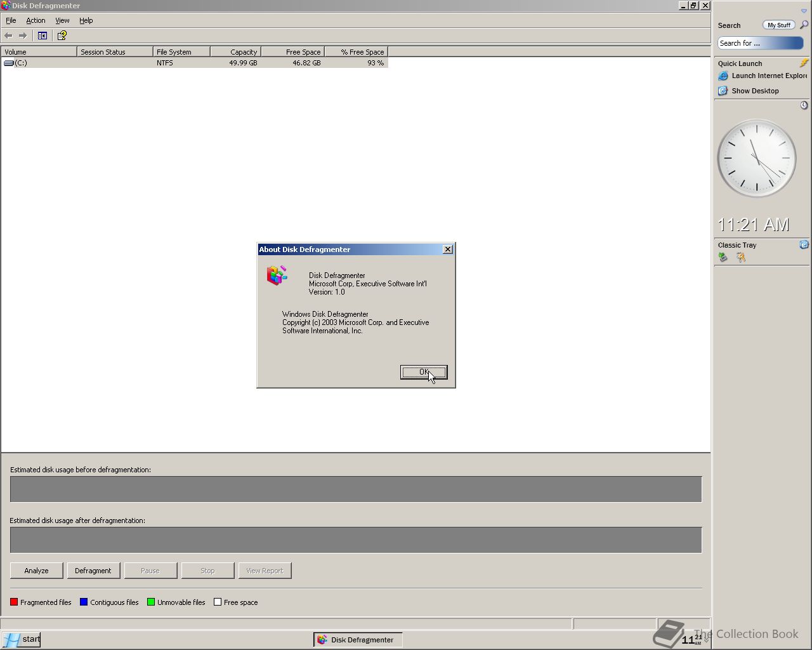This screenshot has width=812, height=650.
Task: Open the Action menu
Action: tap(36, 20)
